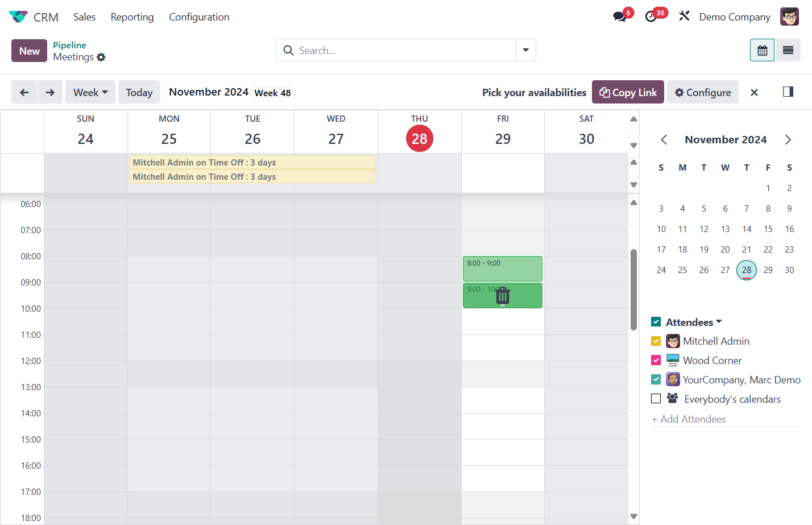812x525 pixels.
Task: Select day 22 in mini calendar
Action: (x=768, y=249)
